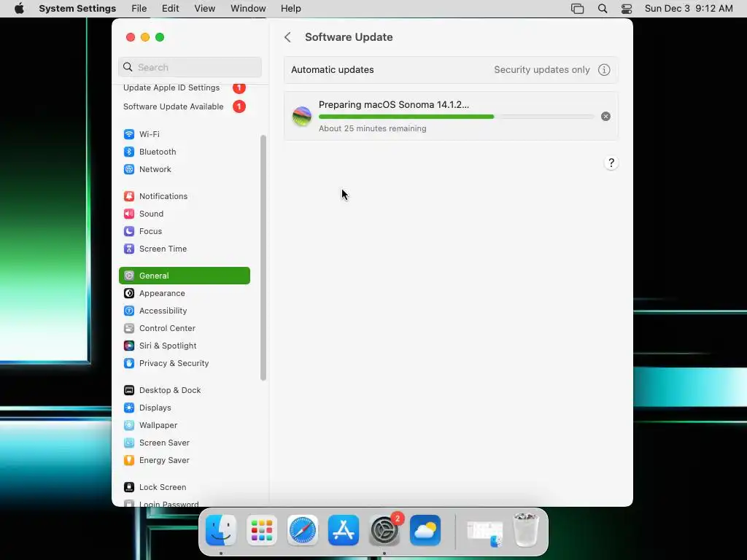Select the General sidebar item
Screen dimensions: 747x560
point(185,276)
